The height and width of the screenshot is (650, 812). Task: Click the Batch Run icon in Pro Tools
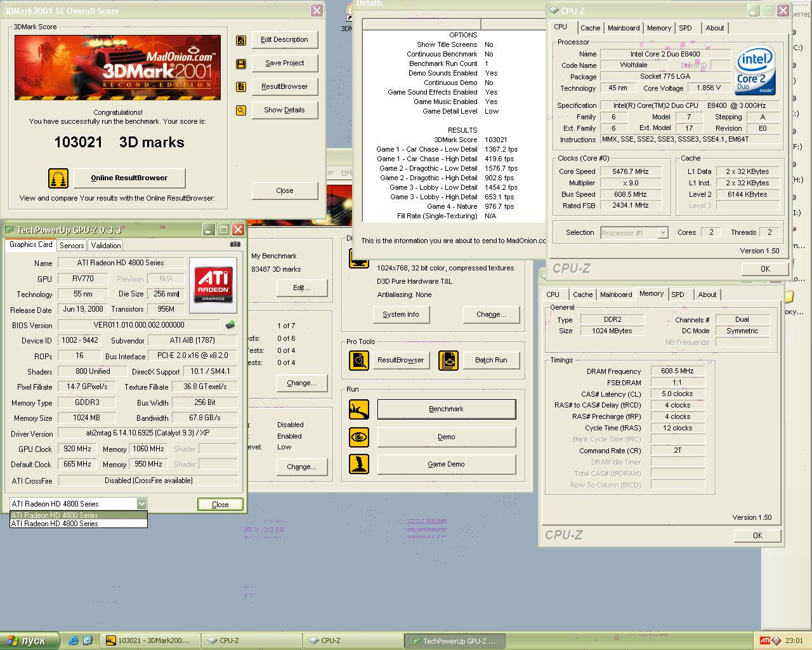[449, 360]
